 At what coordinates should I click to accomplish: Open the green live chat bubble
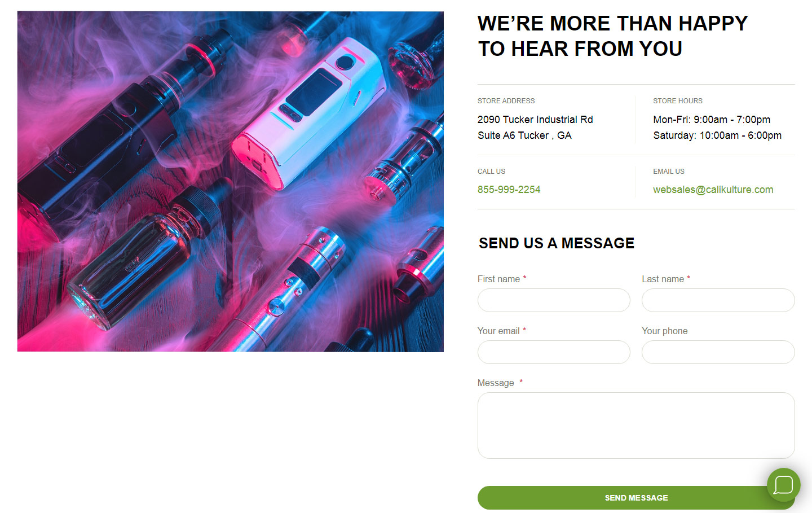tap(783, 485)
